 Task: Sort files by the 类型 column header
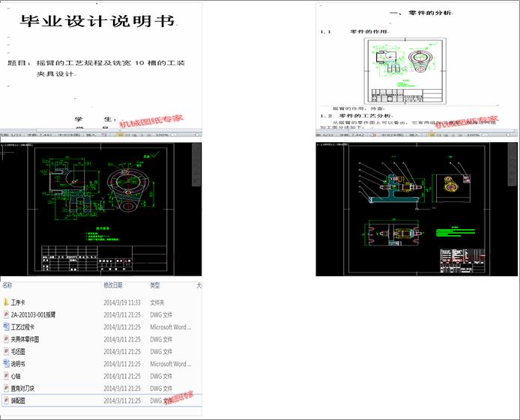point(155,284)
